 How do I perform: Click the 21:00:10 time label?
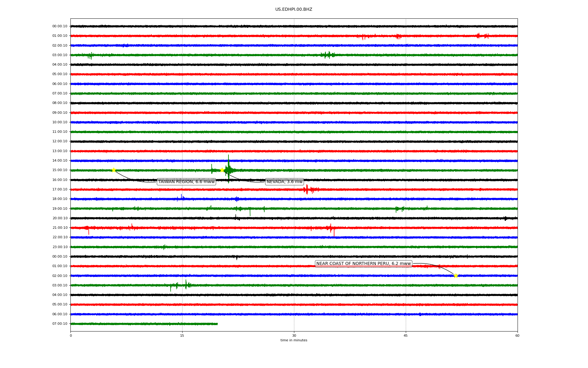(x=60, y=228)
